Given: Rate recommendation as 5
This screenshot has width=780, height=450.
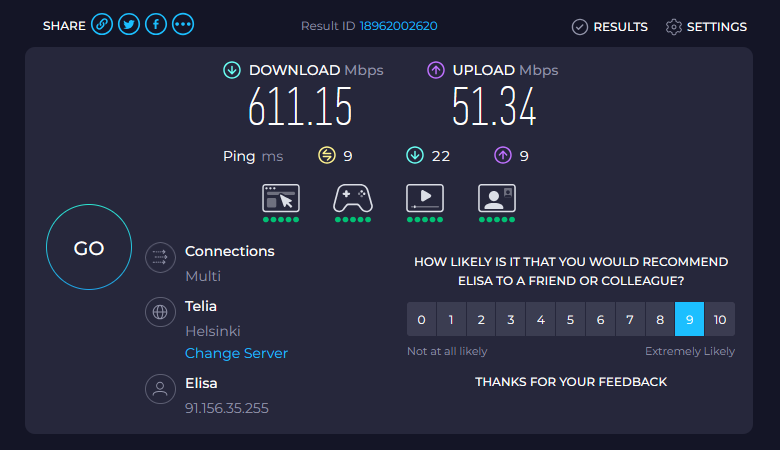Looking at the screenshot, I should 571,319.
